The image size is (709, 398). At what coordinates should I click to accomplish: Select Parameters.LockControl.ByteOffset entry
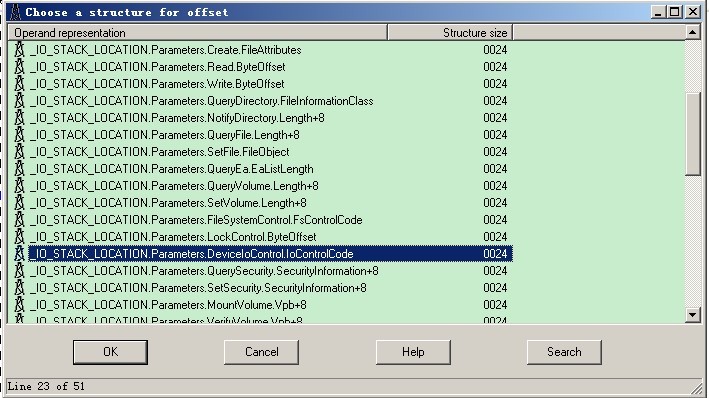click(173, 237)
